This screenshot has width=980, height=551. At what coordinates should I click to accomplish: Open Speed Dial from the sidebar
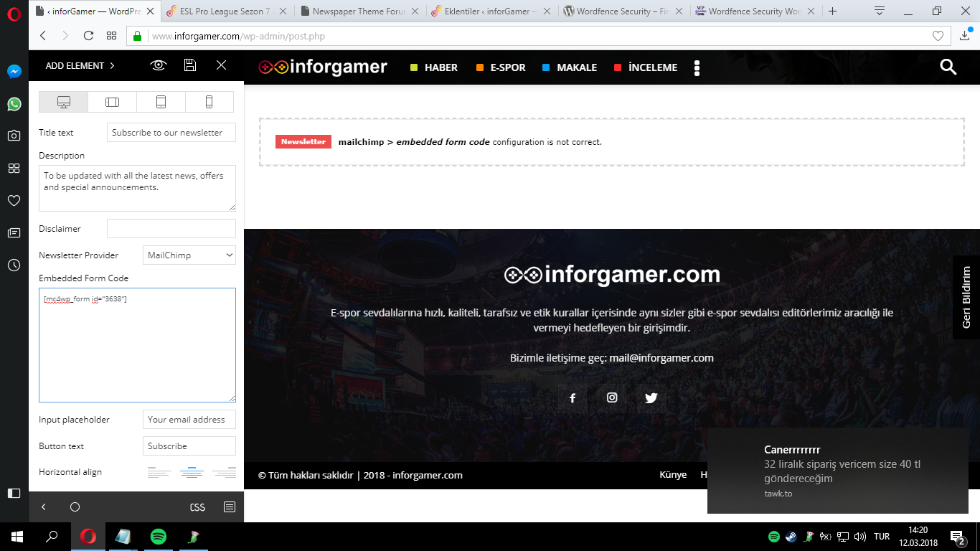pyautogui.click(x=14, y=168)
